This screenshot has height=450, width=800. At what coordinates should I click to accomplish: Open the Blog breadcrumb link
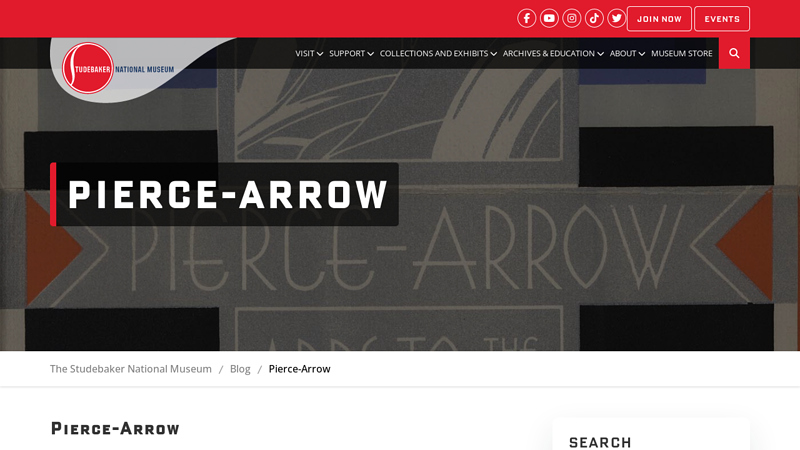[x=240, y=369]
